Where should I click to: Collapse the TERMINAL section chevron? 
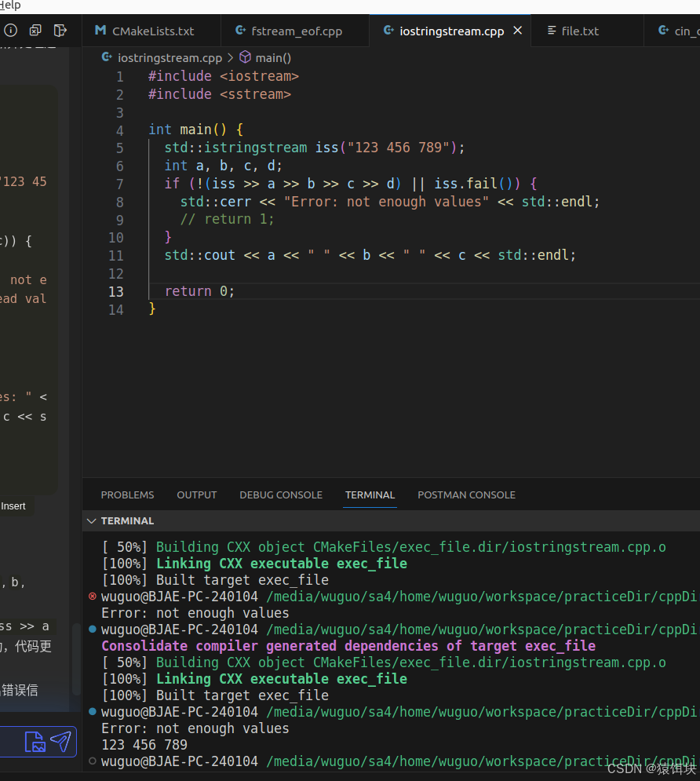91,520
